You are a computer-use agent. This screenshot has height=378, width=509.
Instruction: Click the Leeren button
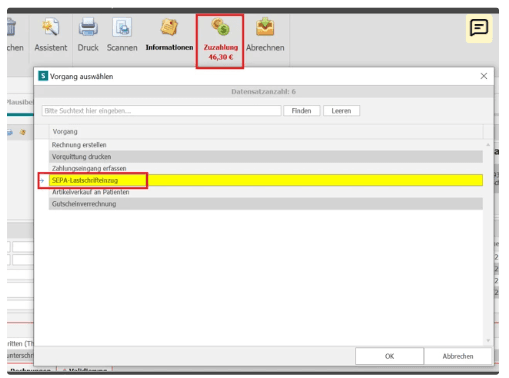coord(341,111)
